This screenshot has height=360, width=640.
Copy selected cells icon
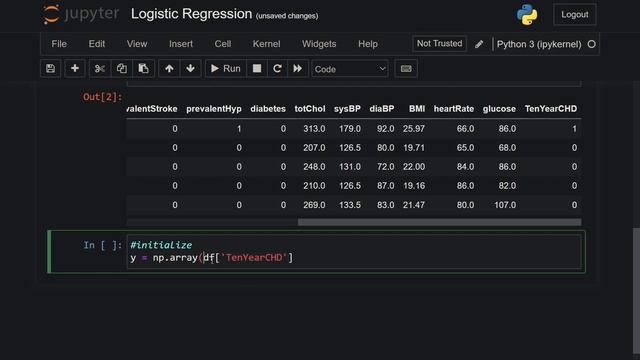click(121, 69)
